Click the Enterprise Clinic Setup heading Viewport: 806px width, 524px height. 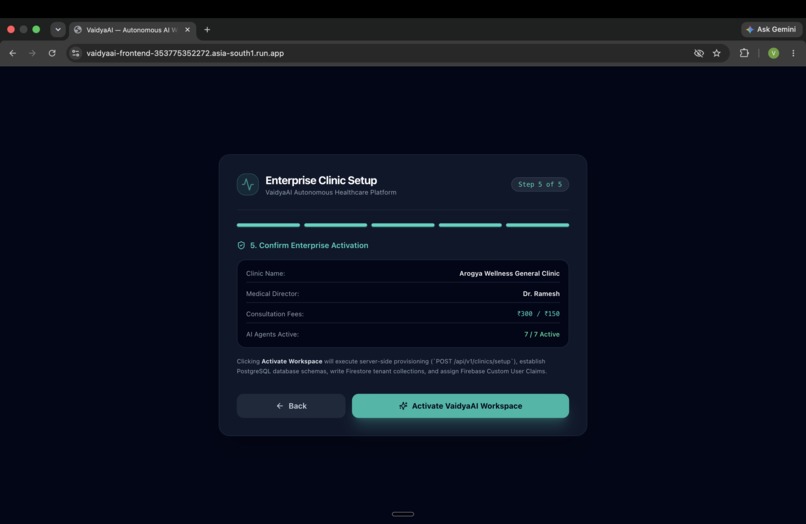[321, 180]
